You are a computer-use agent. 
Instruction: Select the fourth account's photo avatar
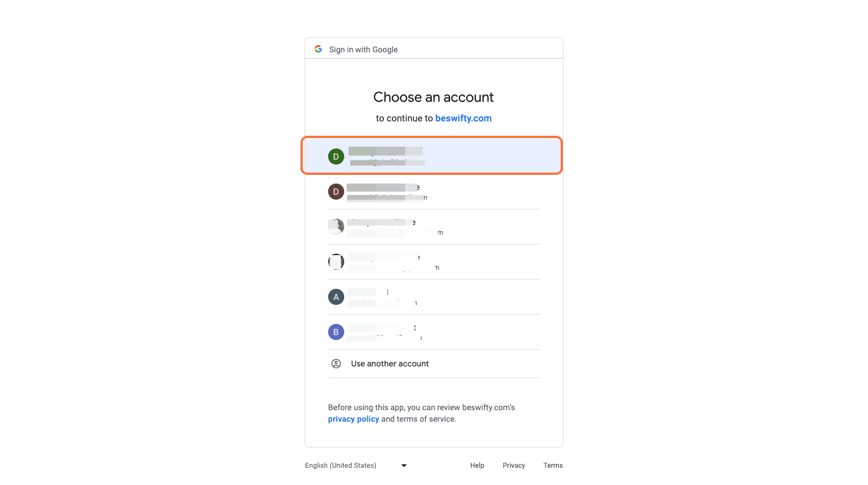pos(336,262)
